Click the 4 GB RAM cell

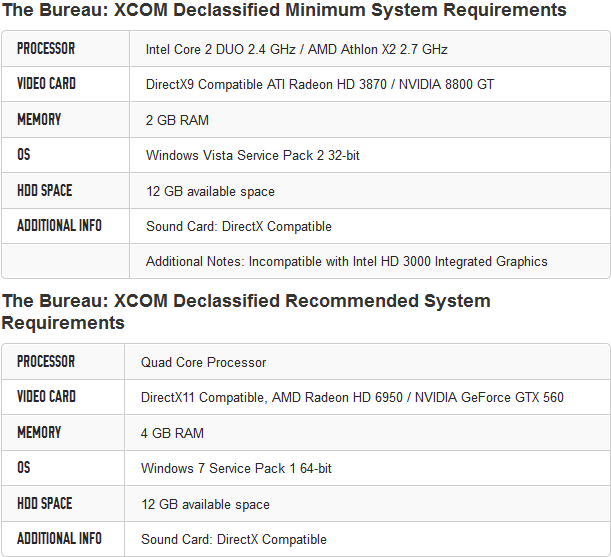[x=172, y=433]
